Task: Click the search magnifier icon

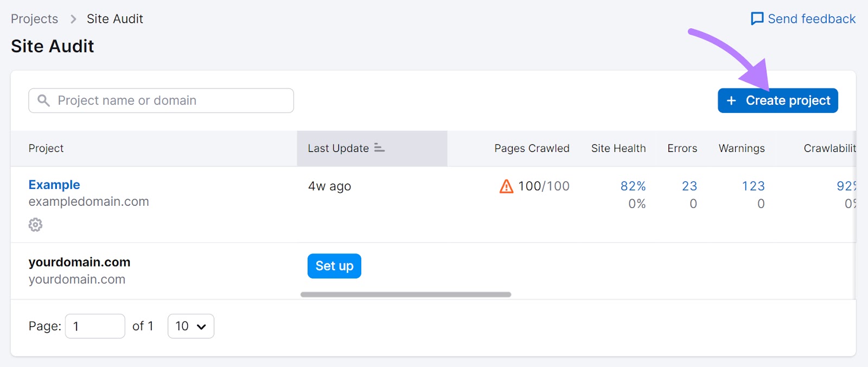Action: coord(43,100)
